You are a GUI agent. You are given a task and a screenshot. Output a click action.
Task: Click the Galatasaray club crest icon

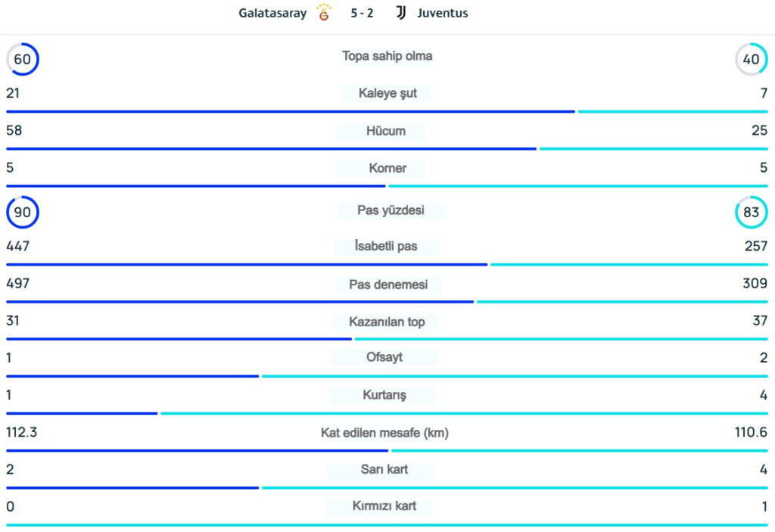pos(324,12)
